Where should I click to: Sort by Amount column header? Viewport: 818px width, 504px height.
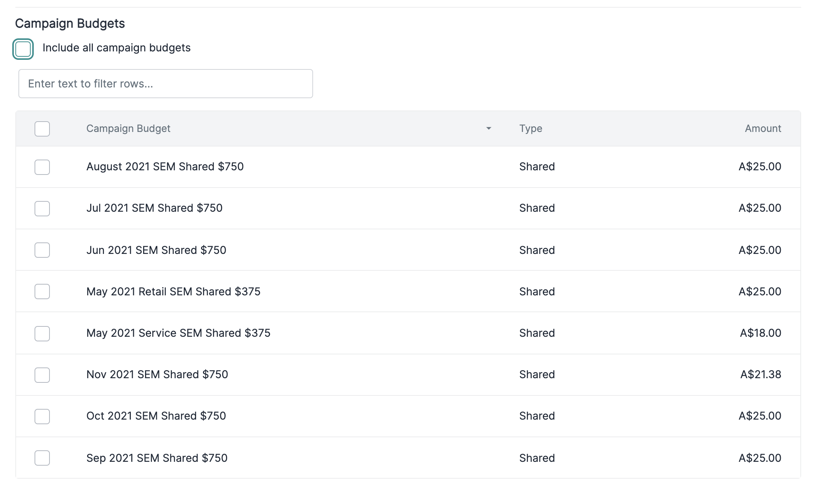pyautogui.click(x=762, y=128)
